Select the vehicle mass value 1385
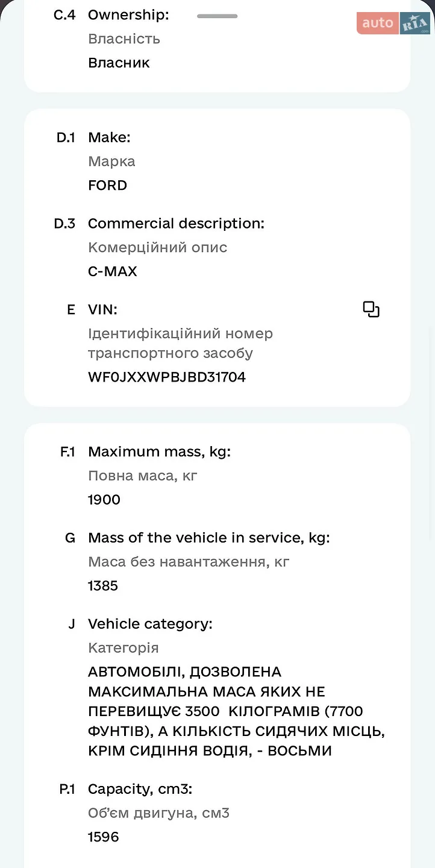The width and height of the screenshot is (435, 868). (x=103, y=586)
